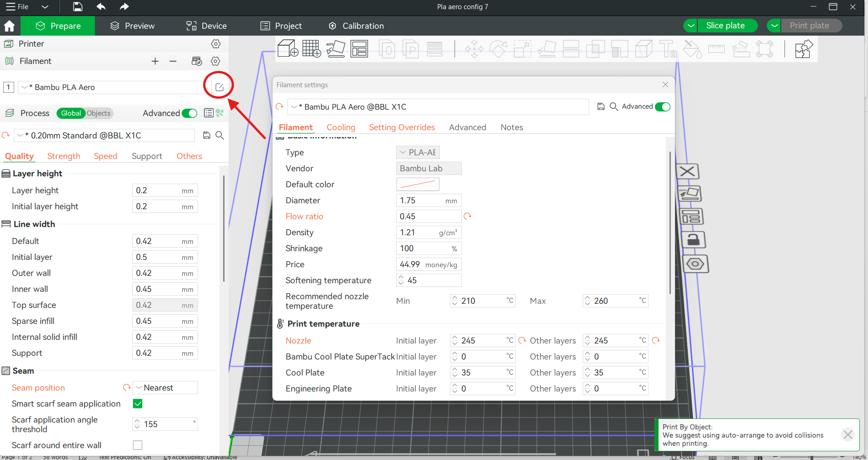
Task: Uncheck Smart scarf seam application
Action: click(x=137, y=404)
